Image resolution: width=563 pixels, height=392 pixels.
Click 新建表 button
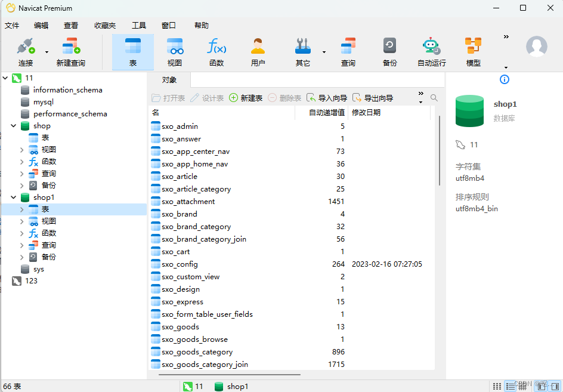point(246,98)
